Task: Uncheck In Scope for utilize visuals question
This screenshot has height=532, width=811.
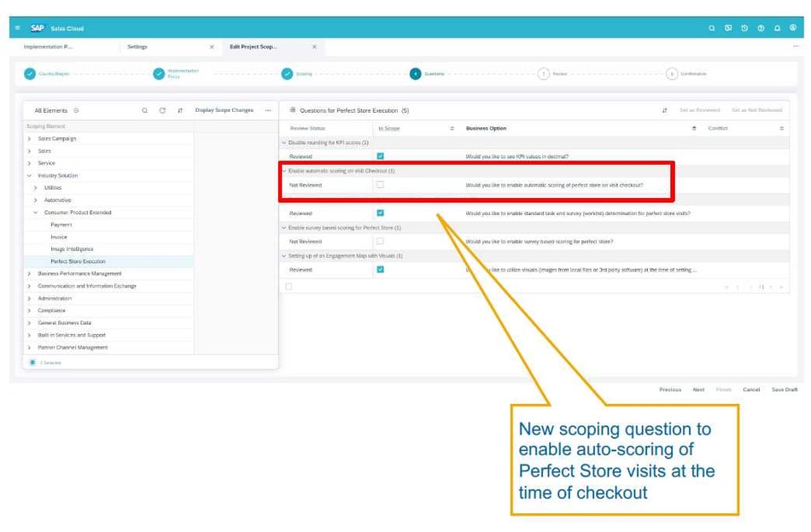Action: [380, 269]
